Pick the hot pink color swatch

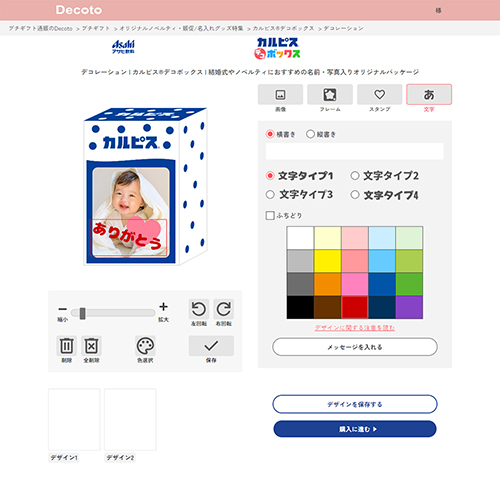point(355,284)
